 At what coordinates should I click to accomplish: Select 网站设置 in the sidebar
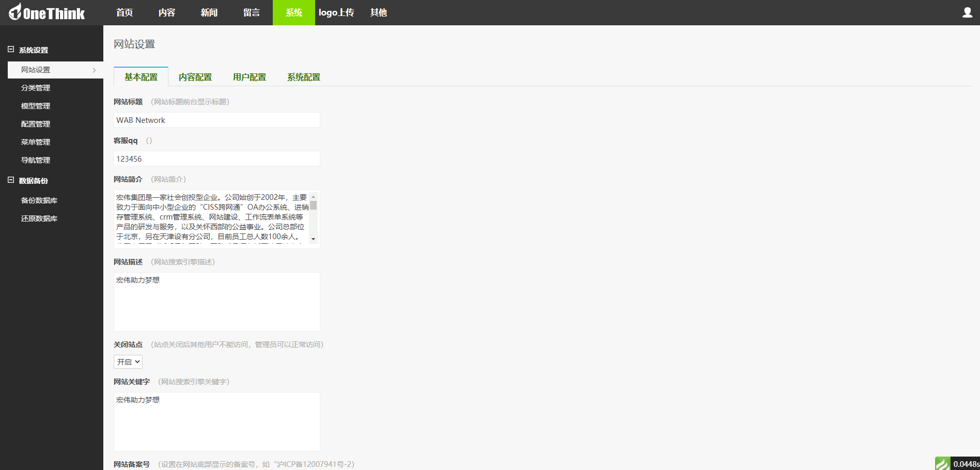pos(55,70)
